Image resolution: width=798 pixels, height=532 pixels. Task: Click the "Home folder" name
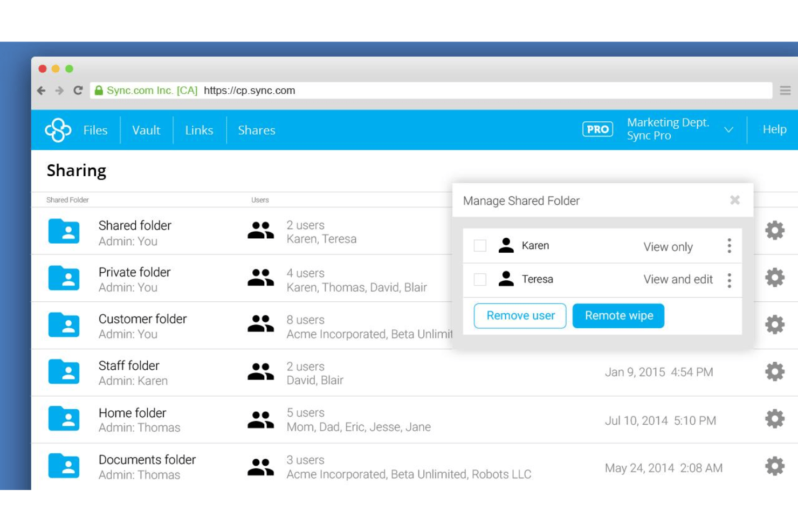click(132, 413)
